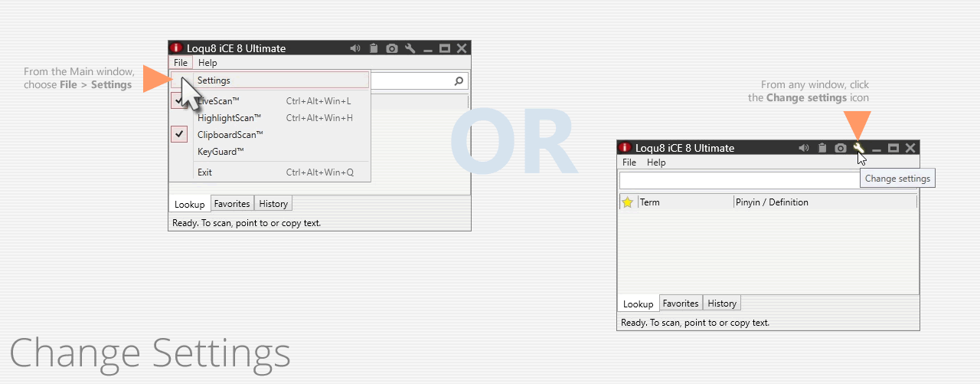Click the clipboard icon in the window with open File menu
Image resolution: width=980 pixels, height=384 pixels.
point(374,48)
